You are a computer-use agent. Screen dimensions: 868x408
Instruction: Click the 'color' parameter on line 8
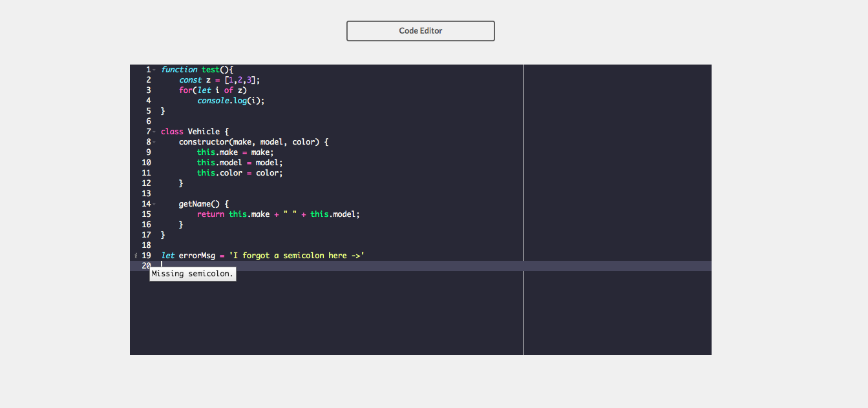point(304,142)
